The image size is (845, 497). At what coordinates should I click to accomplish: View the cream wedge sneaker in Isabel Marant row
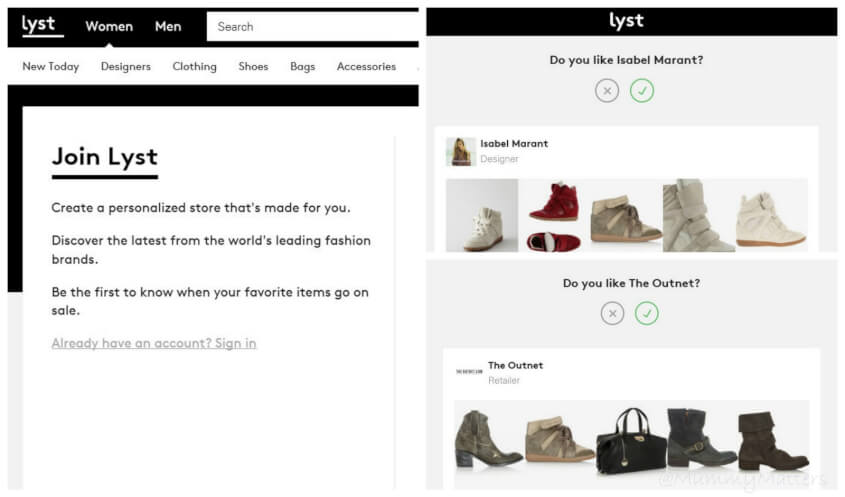(771, 218)
